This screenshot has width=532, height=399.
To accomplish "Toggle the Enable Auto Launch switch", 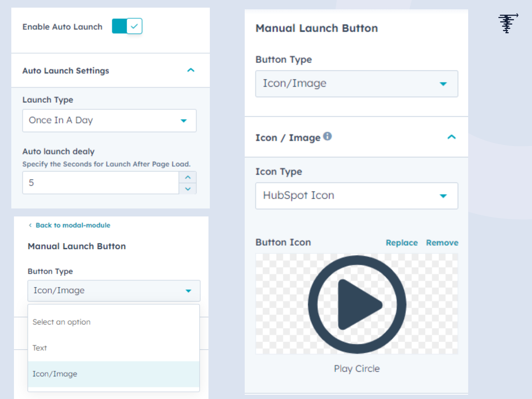I will point(127,26).
